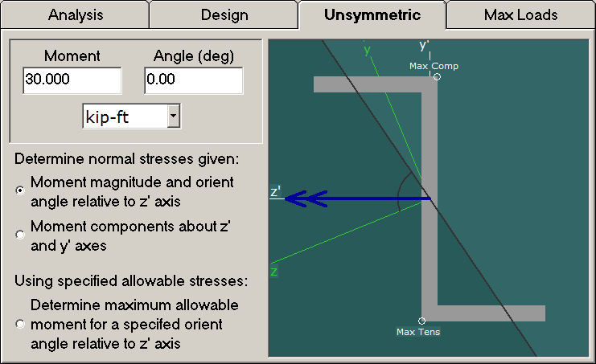Click the Max Tens point marker

[x=421, y=321]
